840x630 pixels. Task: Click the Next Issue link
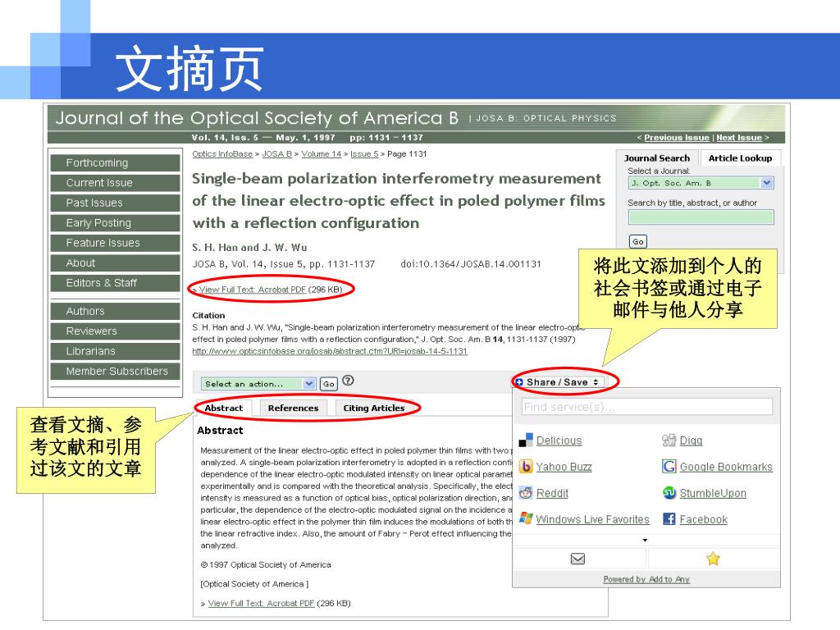[x=739, y=138]
